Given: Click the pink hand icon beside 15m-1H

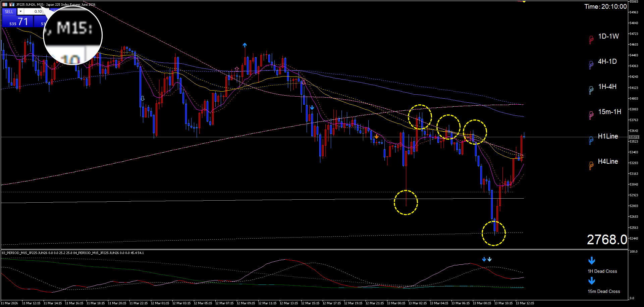Looking at the screenshot, I should coord(591,115).
